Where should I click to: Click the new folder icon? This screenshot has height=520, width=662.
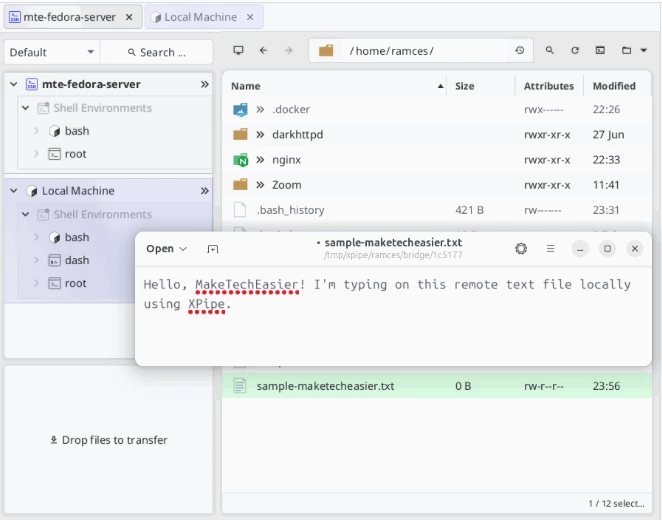coord(627,51)
